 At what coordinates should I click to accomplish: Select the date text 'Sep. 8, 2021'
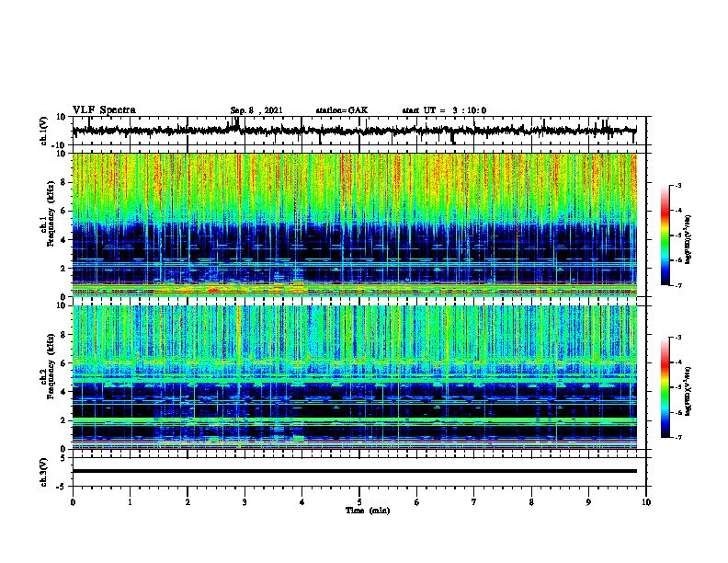(256, 110)
